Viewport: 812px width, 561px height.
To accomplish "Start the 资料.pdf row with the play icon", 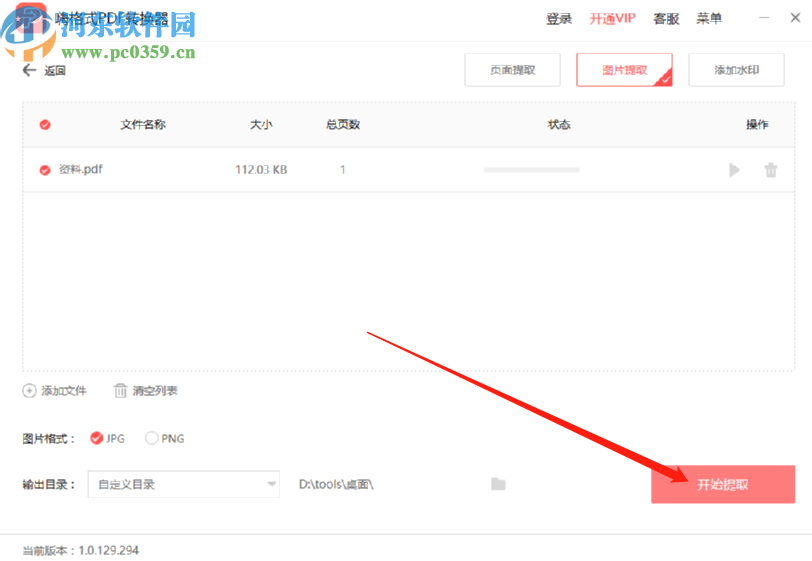I will [x=734, y=170].
